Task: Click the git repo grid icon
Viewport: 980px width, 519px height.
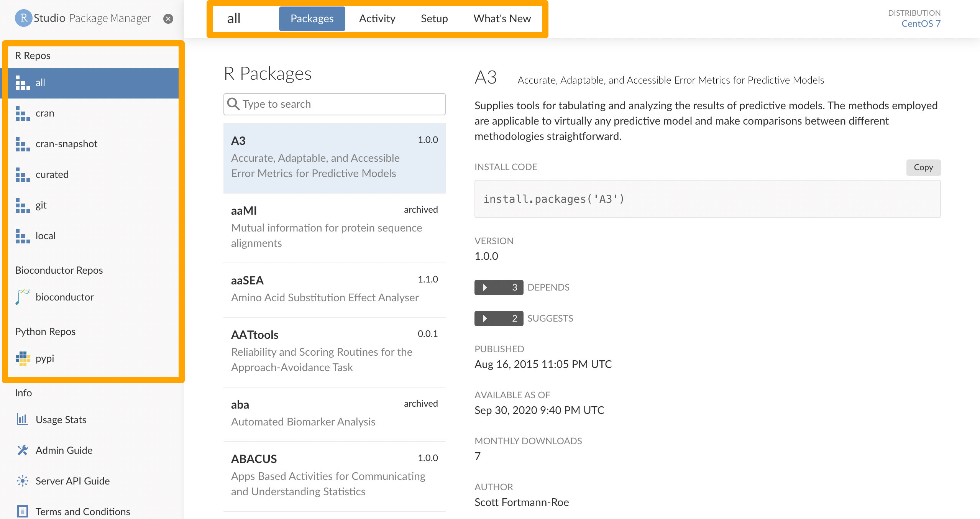Action: point(23,205)
